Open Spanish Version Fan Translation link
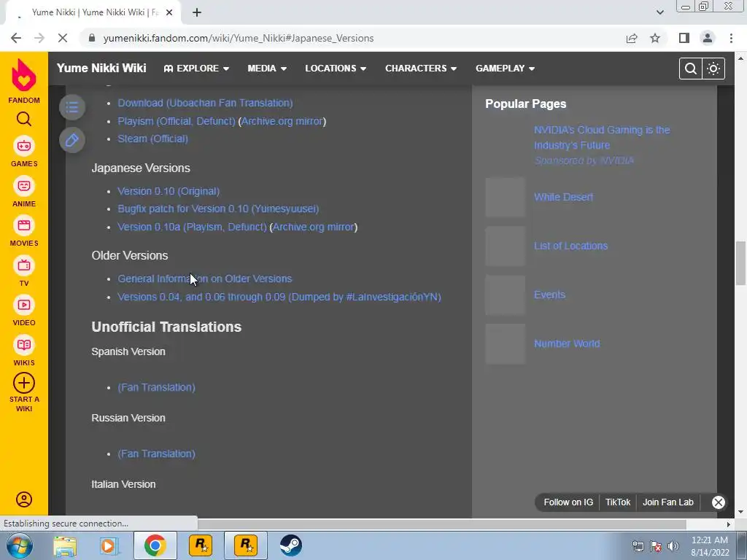Image resolution: width=747 pixels, height=560 pixels. (x=156, y=387)
